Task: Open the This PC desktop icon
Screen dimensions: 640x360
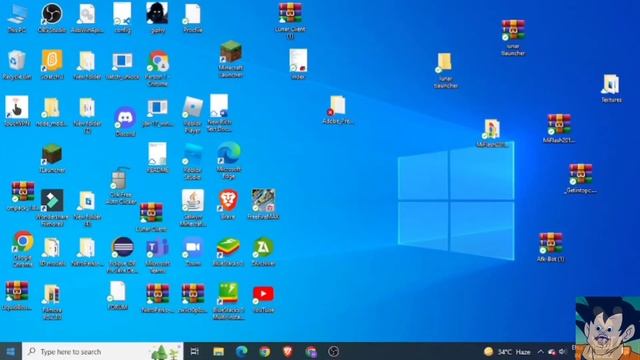Action: 17,18
